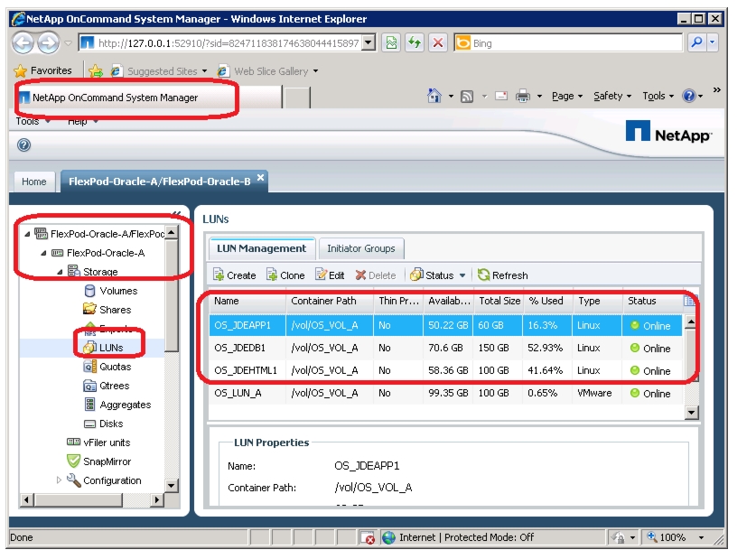Click the Edit LUN toolbar button

click(330, 275)
